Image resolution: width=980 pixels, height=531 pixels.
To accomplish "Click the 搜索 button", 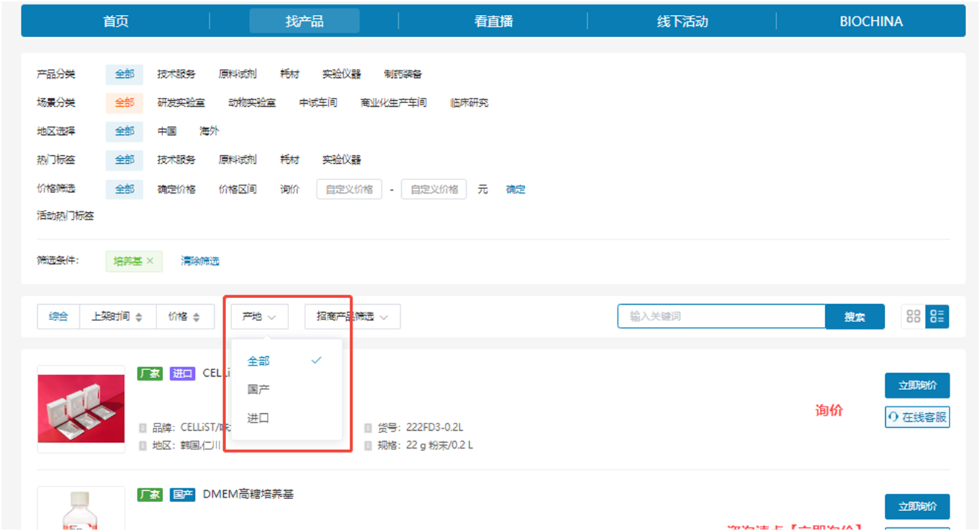I will tap(854, 317).
